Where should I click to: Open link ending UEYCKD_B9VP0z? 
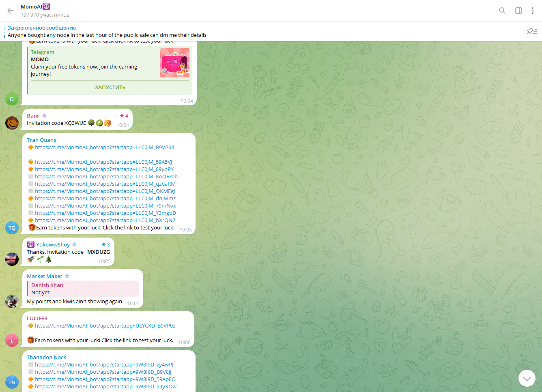coord(105,326)
